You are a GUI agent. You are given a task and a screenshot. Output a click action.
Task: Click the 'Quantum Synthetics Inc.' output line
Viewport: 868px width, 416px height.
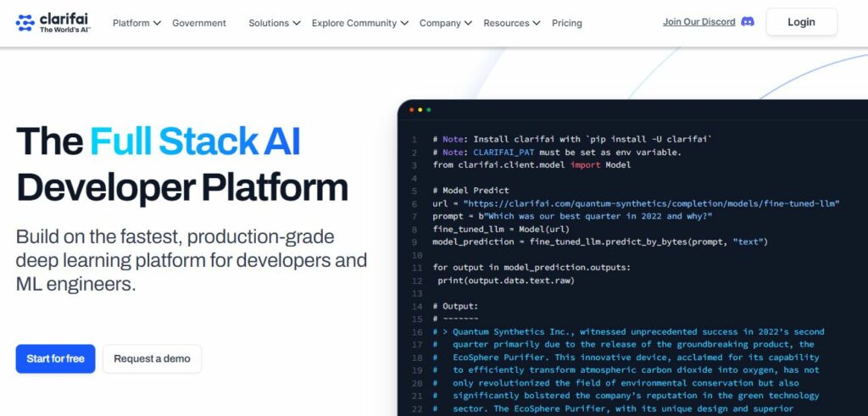coord(628,332)
